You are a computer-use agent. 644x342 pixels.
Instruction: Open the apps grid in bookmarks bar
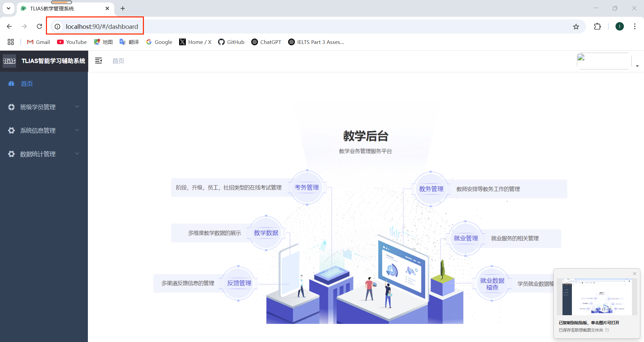(x=11, y=42)
